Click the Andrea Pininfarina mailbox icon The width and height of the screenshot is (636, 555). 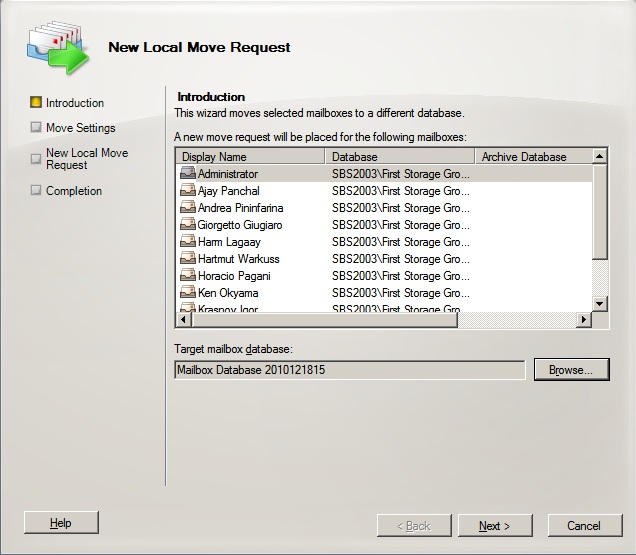(188, 208)
